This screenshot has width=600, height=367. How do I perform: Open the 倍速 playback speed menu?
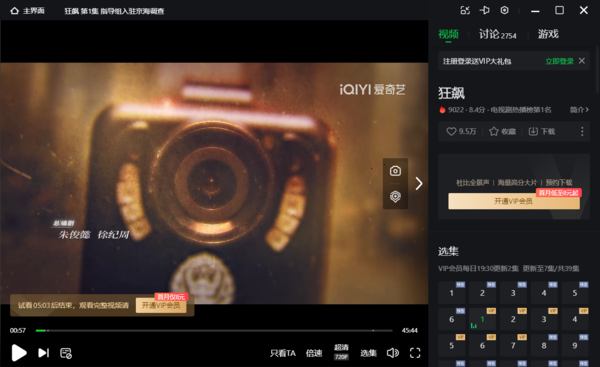(x=314, y=353)
